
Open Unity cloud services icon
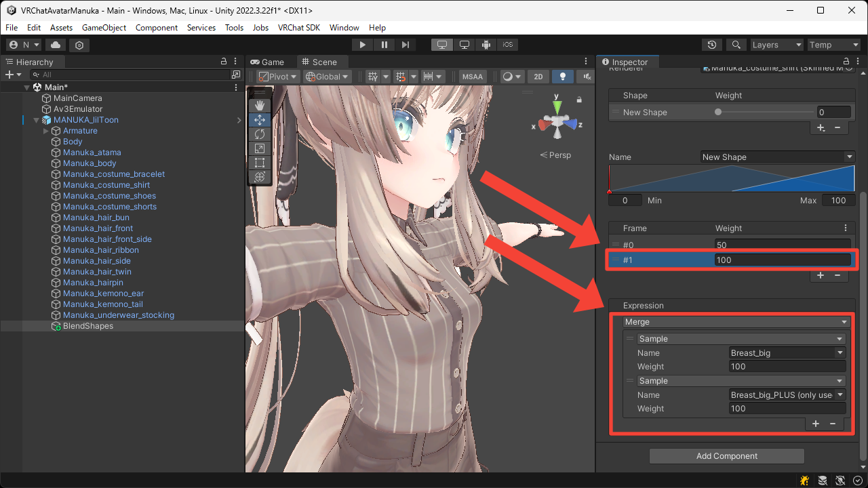[x=56, y=45]
